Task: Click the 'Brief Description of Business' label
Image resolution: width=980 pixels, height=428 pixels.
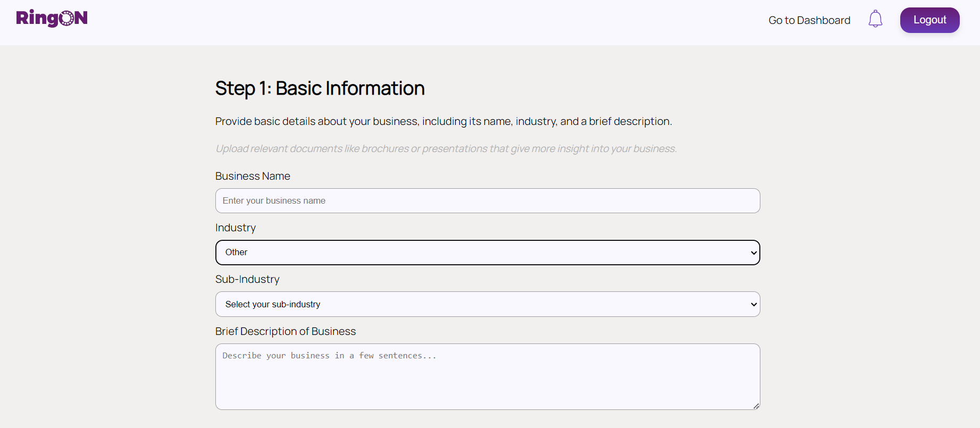Action: [286, 331]
